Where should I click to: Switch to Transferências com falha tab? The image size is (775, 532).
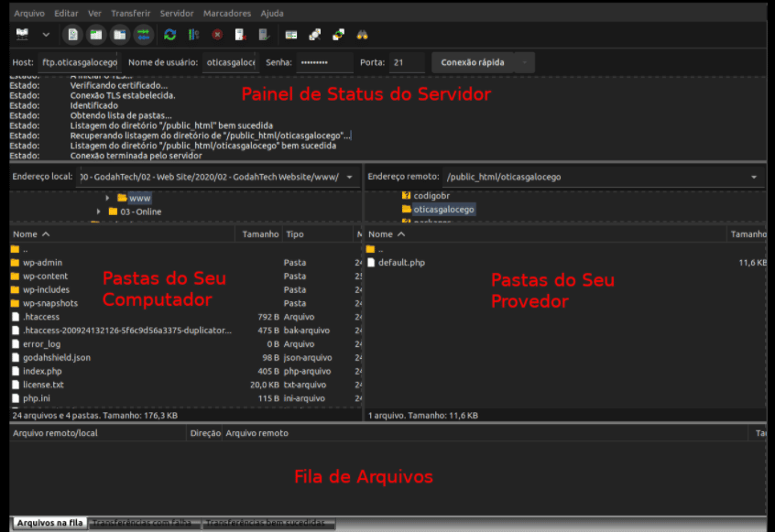point(144,523)
